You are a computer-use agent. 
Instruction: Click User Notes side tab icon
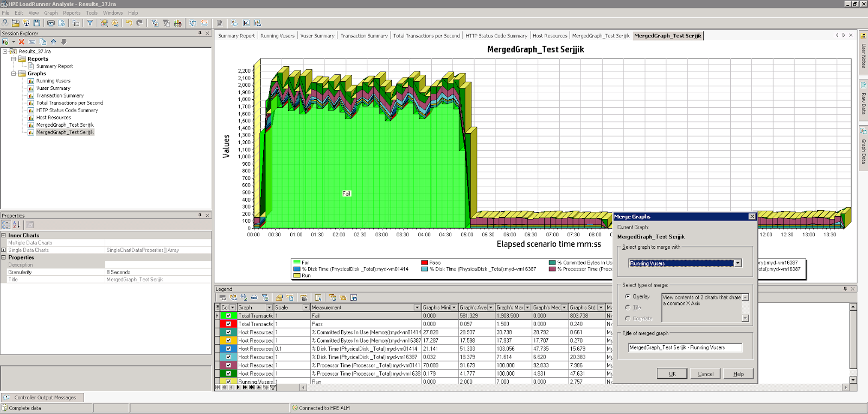pos(863,36)
